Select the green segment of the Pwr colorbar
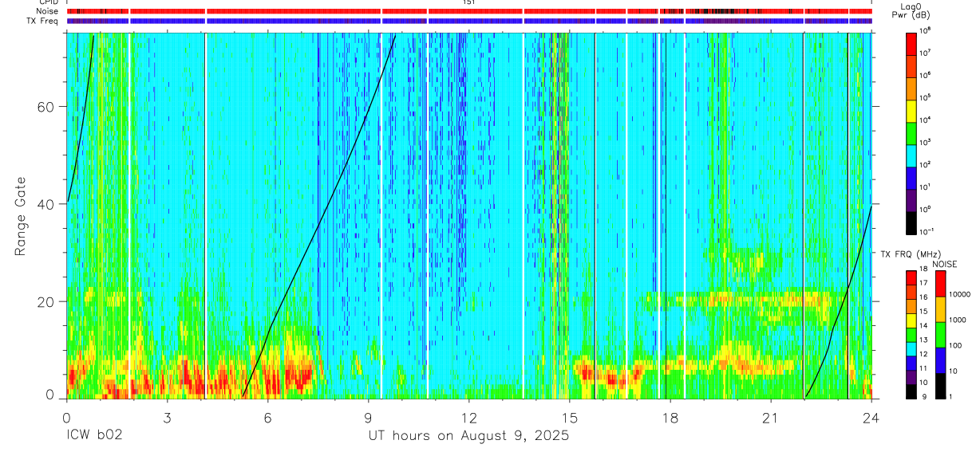The height and width of the screenshot is (452, 980). tap(911, 132)
